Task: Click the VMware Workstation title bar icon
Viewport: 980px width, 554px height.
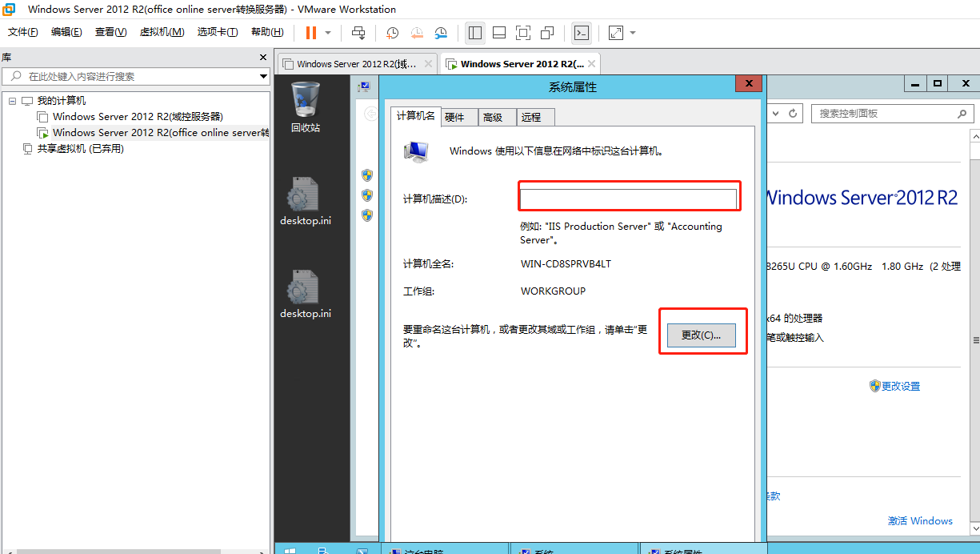Action: pos(10,10)
